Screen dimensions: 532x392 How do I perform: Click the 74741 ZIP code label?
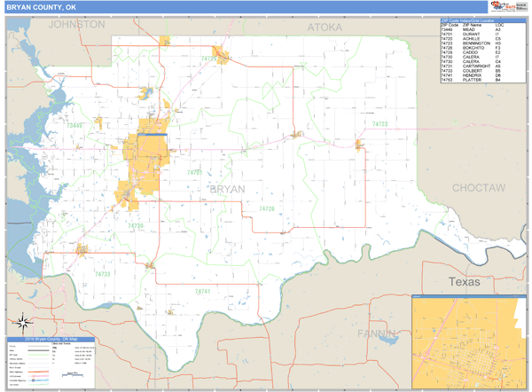202,291
